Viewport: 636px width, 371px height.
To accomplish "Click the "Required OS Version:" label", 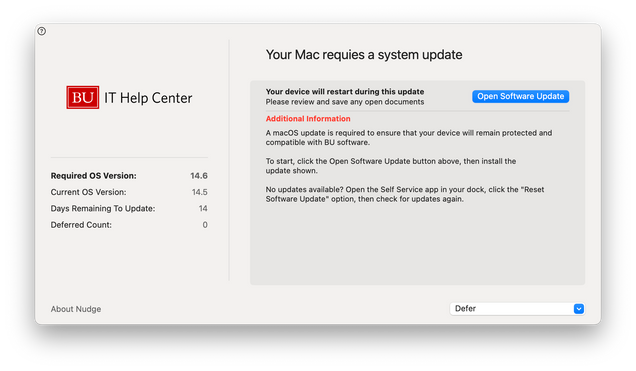I will click(x=94, y=176).
